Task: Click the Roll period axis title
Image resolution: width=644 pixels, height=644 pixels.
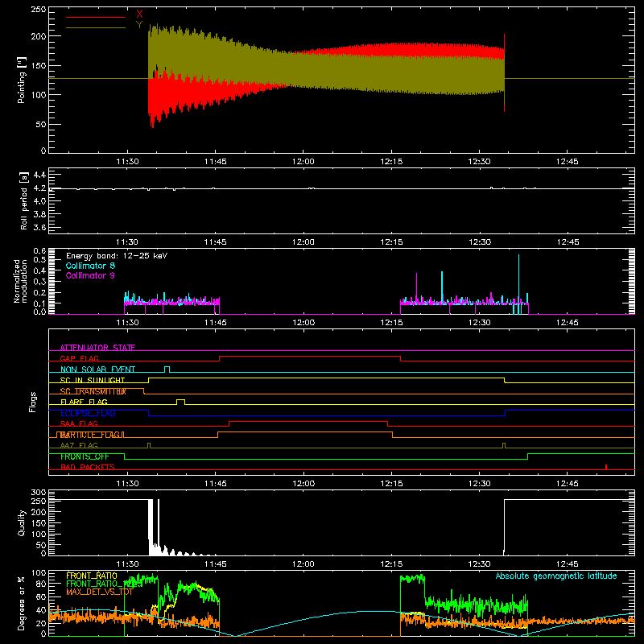Action: pyautogui.click(x=24, y=201)
